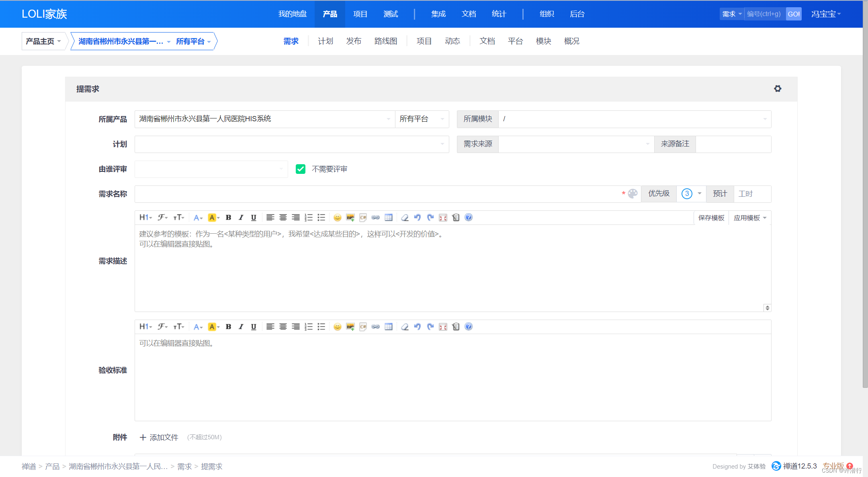
Task: Insert bulleted list in the 需求描述 editor
Action: point(321,217)
